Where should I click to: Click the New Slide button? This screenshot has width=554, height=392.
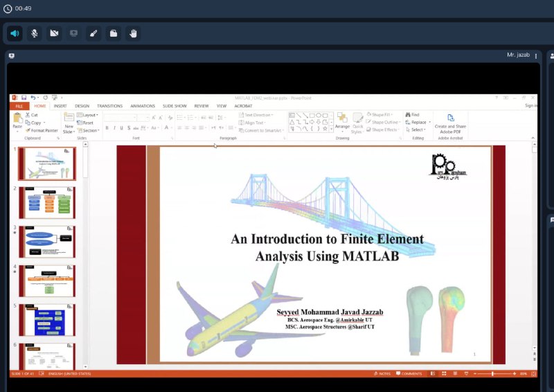pyautogui.click(x=69, y=123)
